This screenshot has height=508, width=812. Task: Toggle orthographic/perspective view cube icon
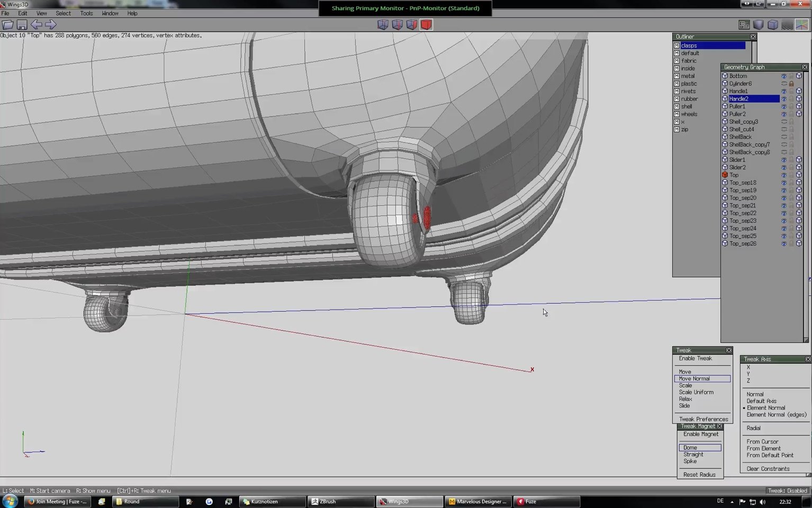(x=772, y=24)
